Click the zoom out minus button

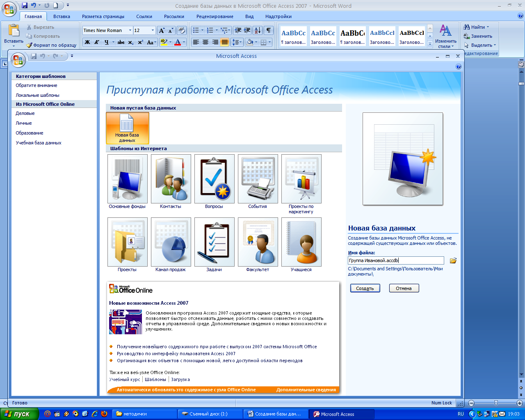coord(471,403)
